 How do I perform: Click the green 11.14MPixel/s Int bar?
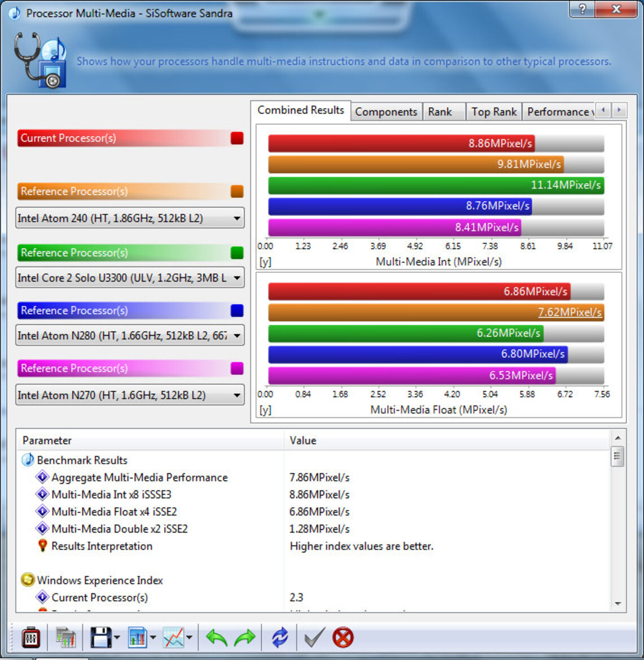coord(436,185)
